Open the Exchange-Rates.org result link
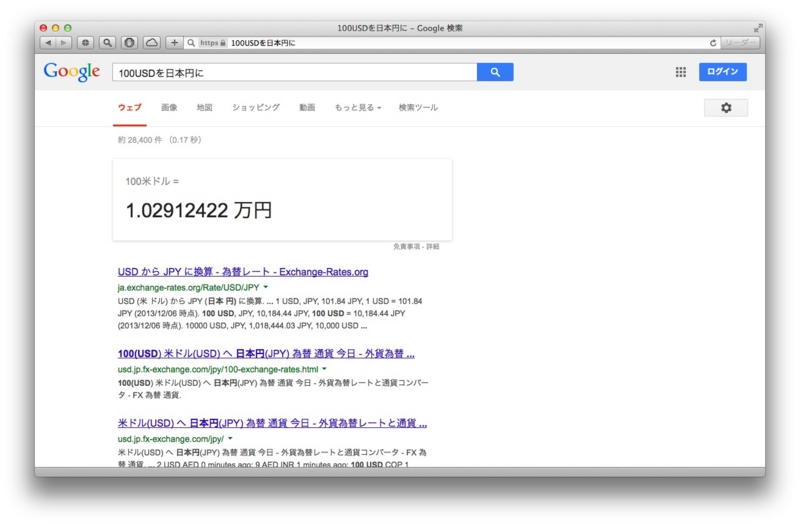This screenshot has width=800, height=525. pyautogui.click(x=243, y=272)
